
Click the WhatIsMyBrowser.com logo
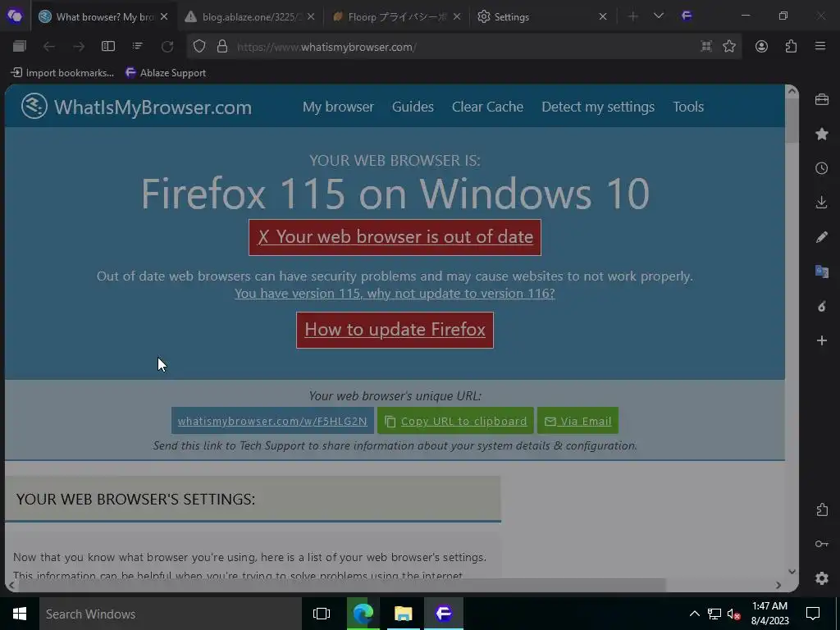pos(137,107)
